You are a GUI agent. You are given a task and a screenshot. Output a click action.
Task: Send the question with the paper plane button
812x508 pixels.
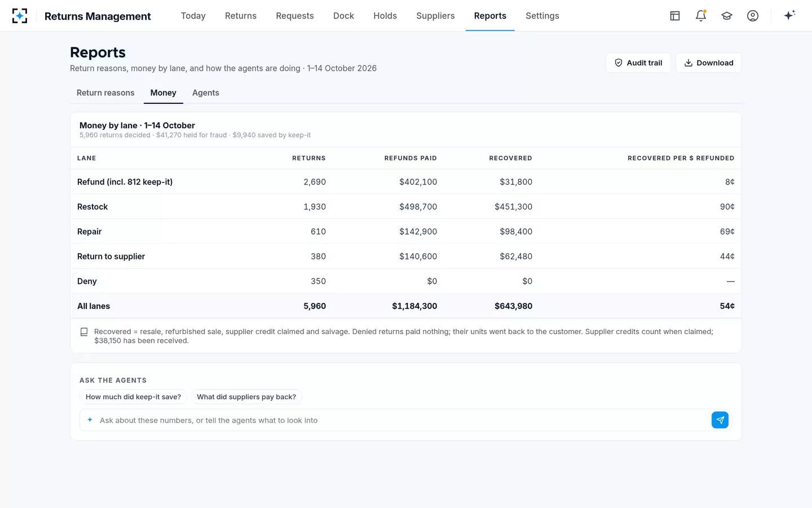(720, 420)
